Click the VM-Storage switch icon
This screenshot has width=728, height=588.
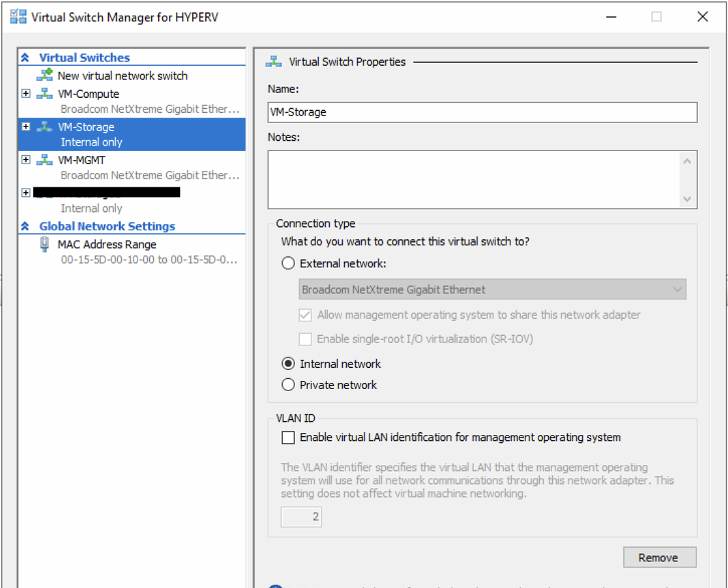tap(45, 126)
